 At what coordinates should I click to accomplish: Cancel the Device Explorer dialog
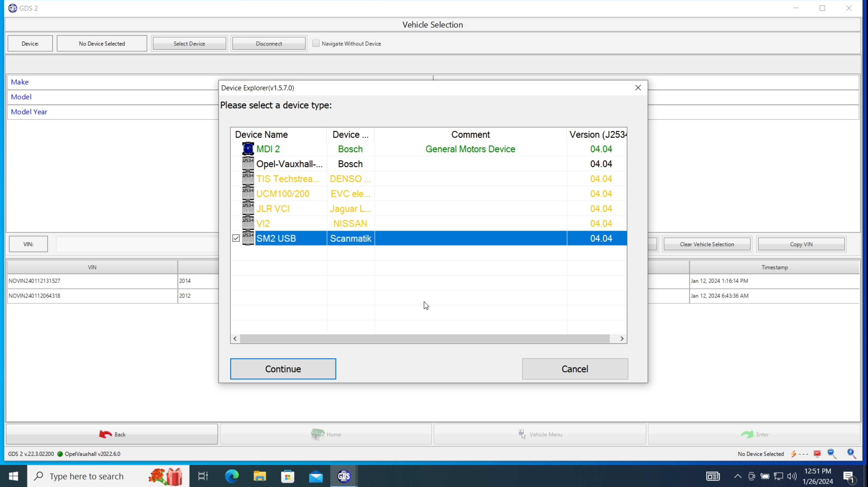point(575,369)
